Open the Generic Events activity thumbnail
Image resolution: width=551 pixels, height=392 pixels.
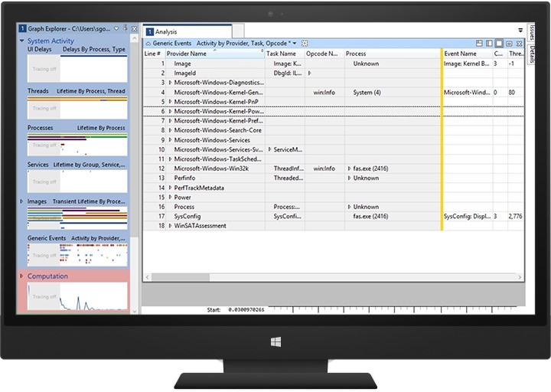click(77, 255)
